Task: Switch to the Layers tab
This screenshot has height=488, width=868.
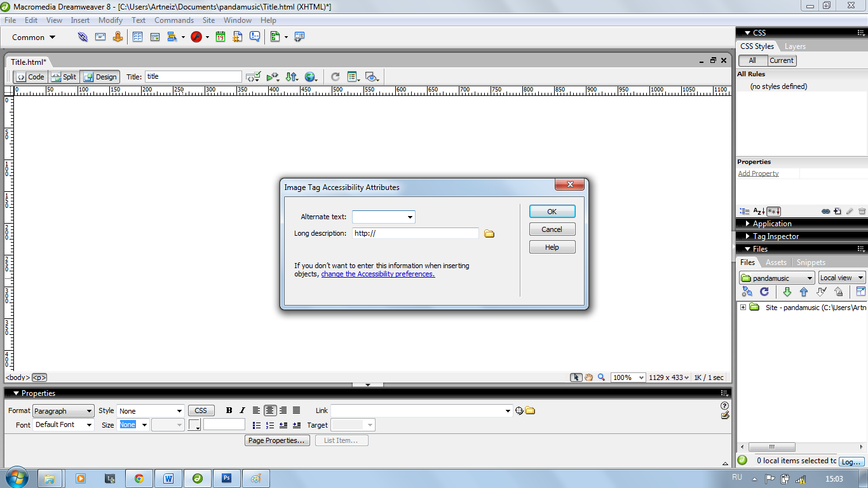Action: [x=795, y=46]
